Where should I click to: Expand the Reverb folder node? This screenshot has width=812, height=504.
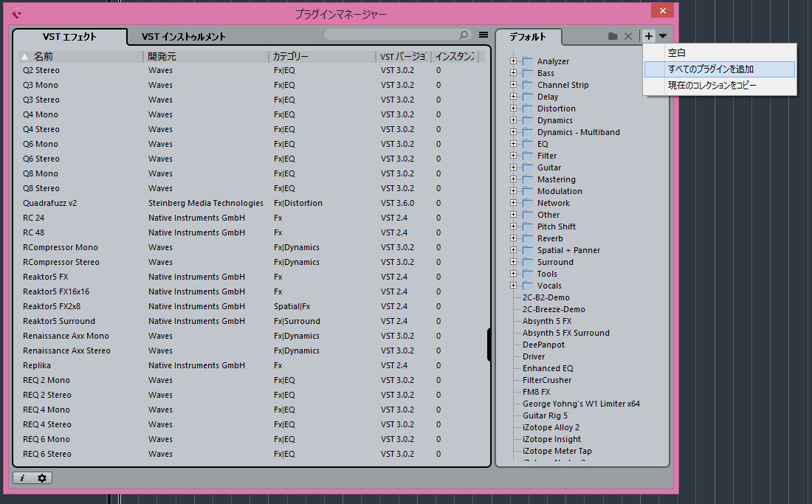[x=514, y=238]
